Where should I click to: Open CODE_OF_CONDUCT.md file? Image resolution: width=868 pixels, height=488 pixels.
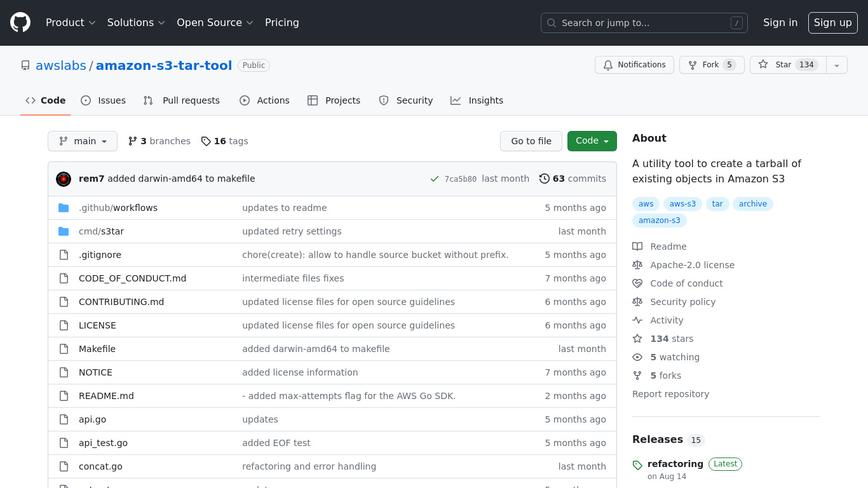tap(132, 278)
